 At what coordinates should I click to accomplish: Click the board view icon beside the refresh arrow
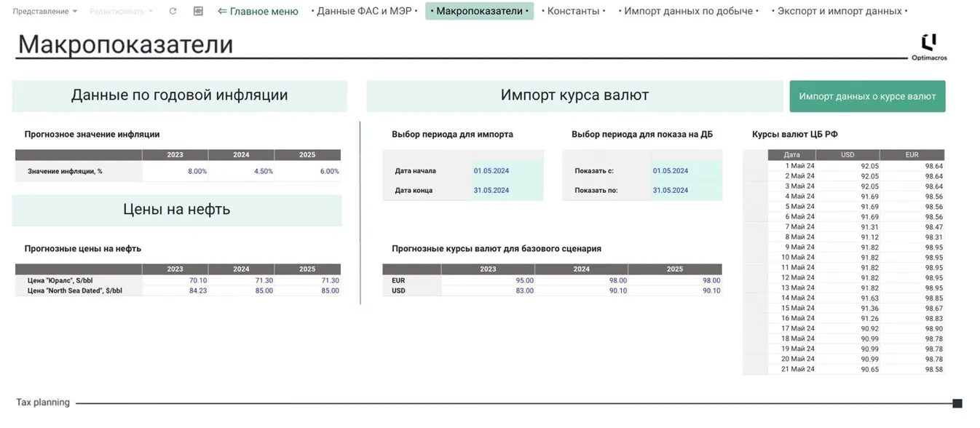(x=197, y=11)
